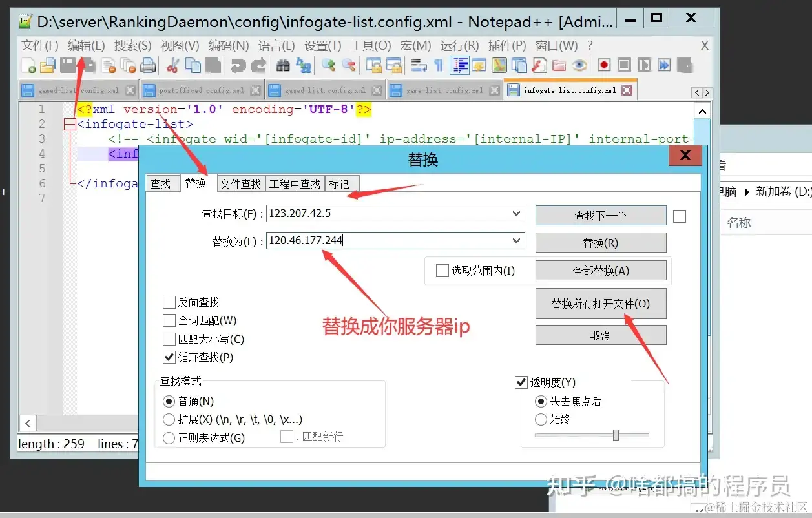The image size is (812, 518).
Task: Select the 失去焦点后 transparency radio
Action: coord(541,401)
